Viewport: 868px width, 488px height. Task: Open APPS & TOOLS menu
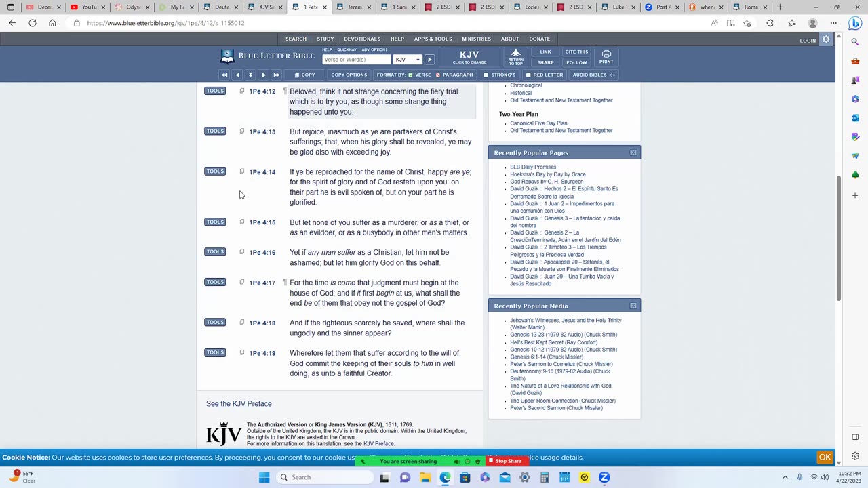click(x=433, y=39)
